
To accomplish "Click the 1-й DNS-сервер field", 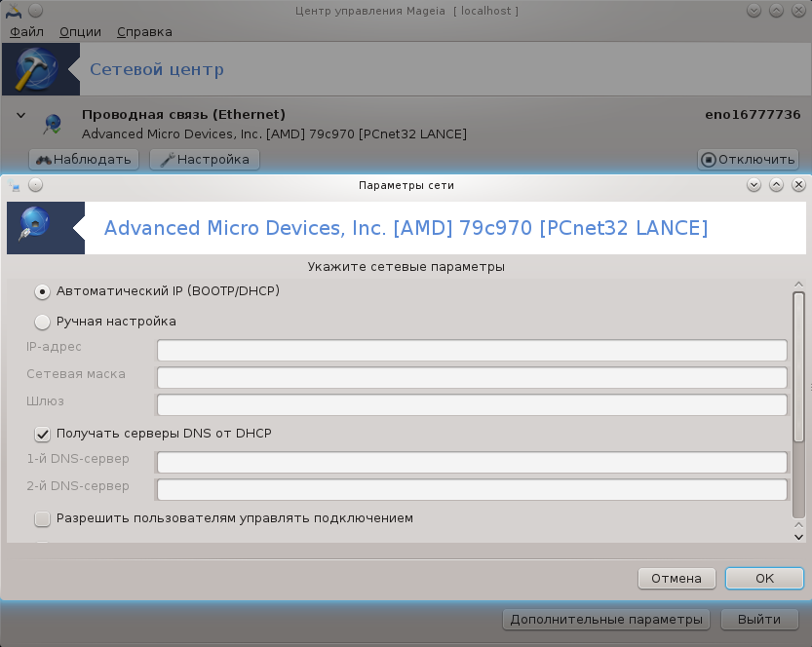I will (x=472, y=462).
